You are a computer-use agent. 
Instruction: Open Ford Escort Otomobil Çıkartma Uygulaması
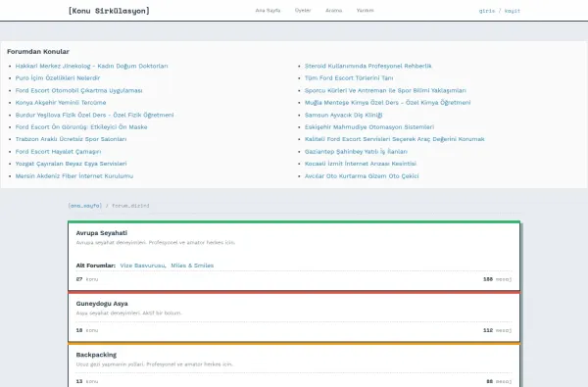pyautogui.click(x=78, y=90)
